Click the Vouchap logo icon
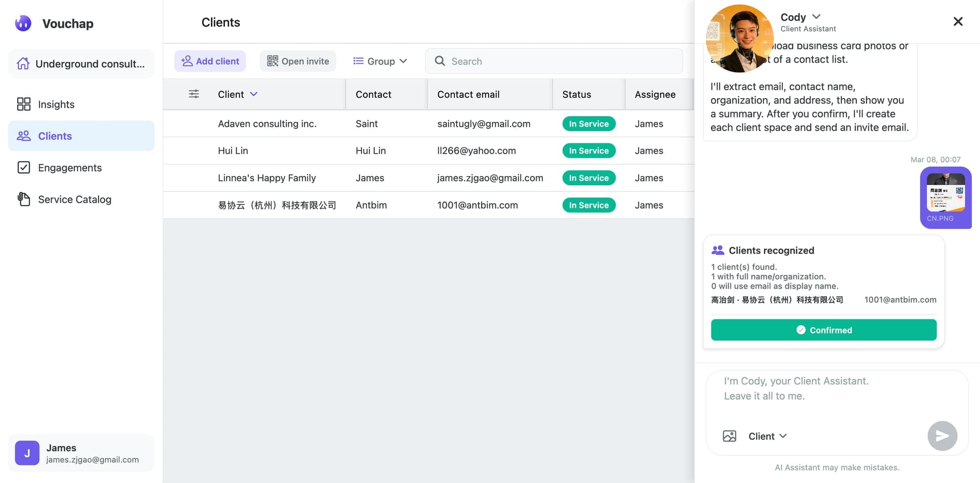 click(x=23, y=23)
